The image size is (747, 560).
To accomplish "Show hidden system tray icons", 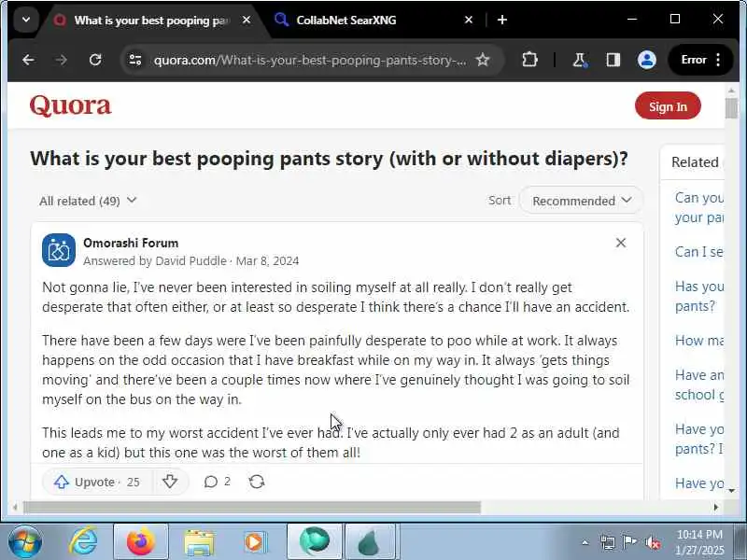I will tap(585, 542).
